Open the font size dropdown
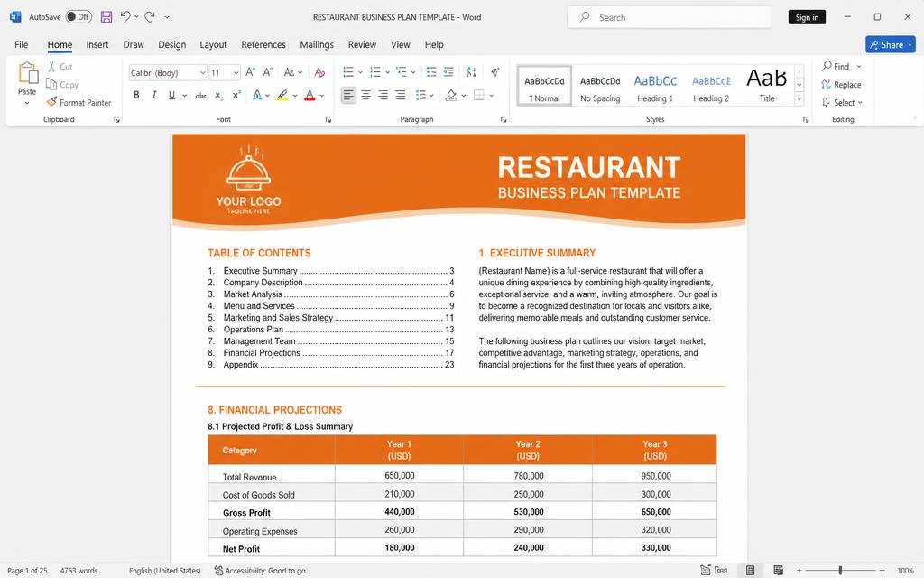The height and width of the screenshot is (578, 924). (236, 72)
